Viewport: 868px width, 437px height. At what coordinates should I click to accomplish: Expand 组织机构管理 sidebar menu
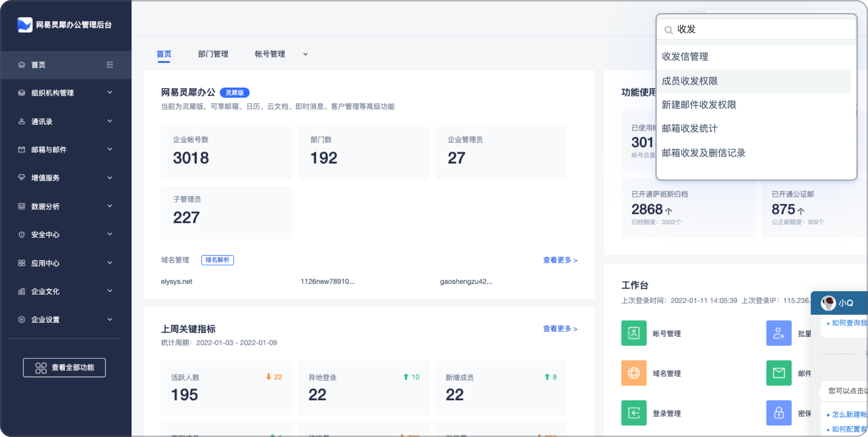coord(65,93)
